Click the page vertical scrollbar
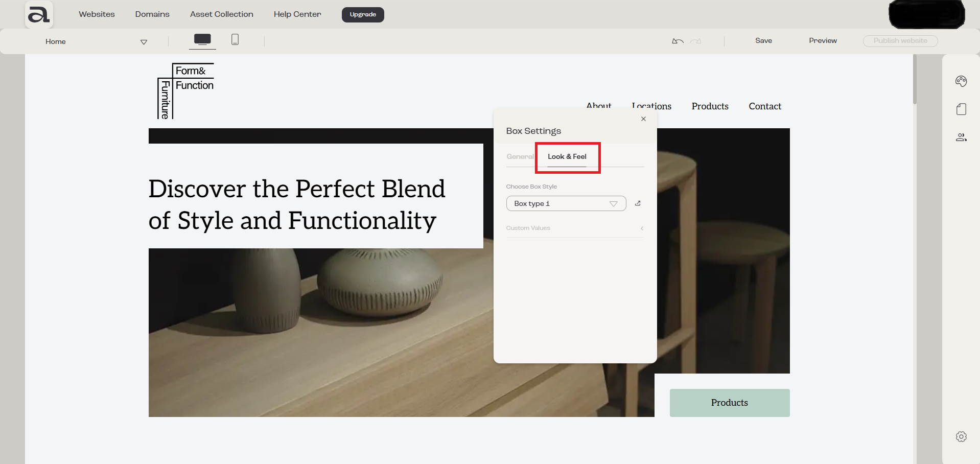 (915, 80)
